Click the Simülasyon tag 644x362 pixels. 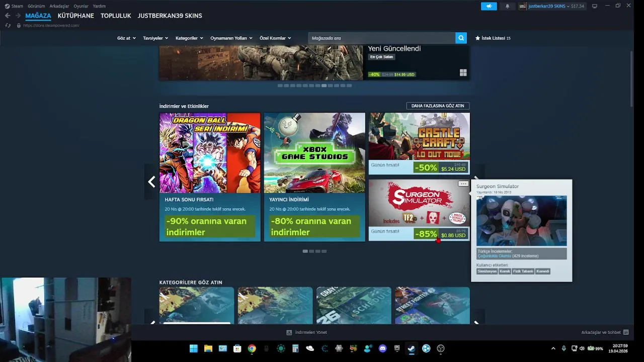[x=487, y=271]
